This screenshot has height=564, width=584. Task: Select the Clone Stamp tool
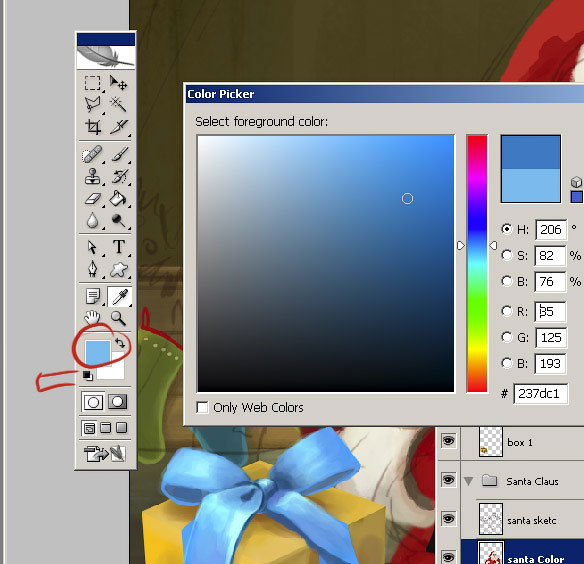tap(92, 176)
